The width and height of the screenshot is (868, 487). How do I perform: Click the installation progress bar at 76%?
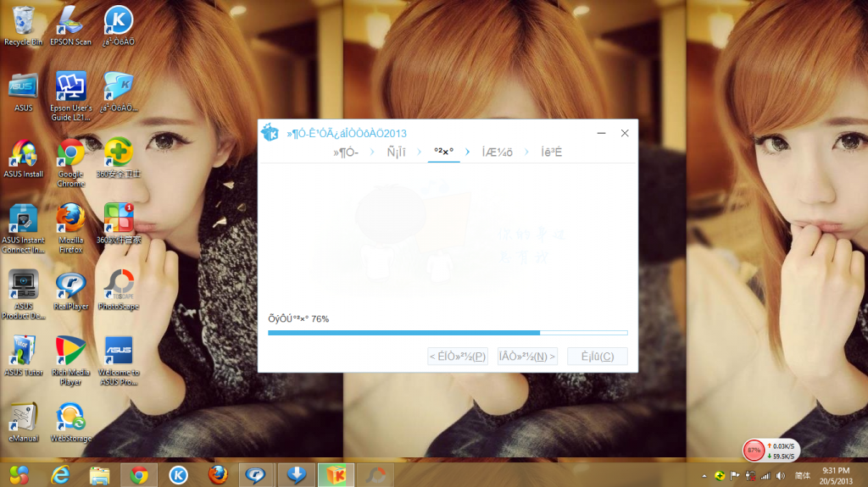448,333
